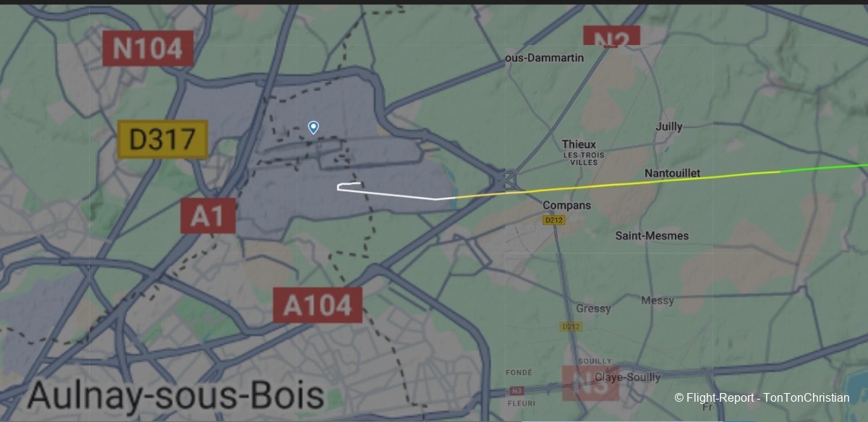Click the yellow D317 road badge
Viewport: 868px width, 422px height.
163,139
